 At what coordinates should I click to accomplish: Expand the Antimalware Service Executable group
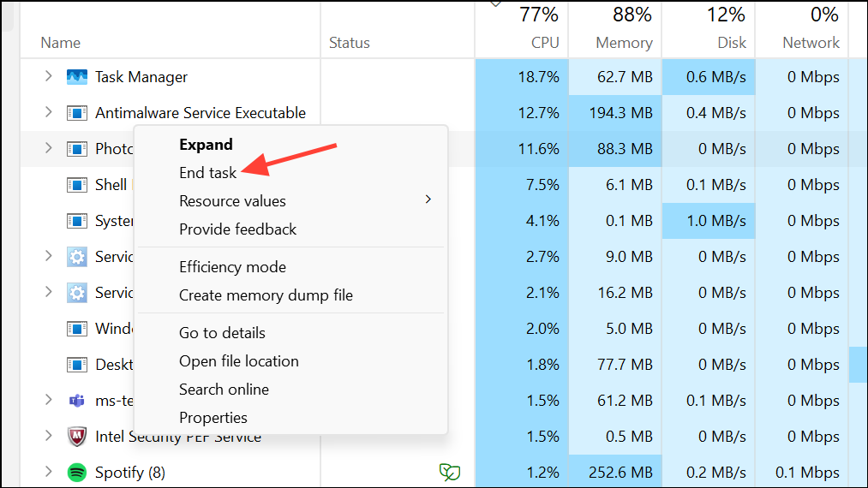(x=49, y=113)
